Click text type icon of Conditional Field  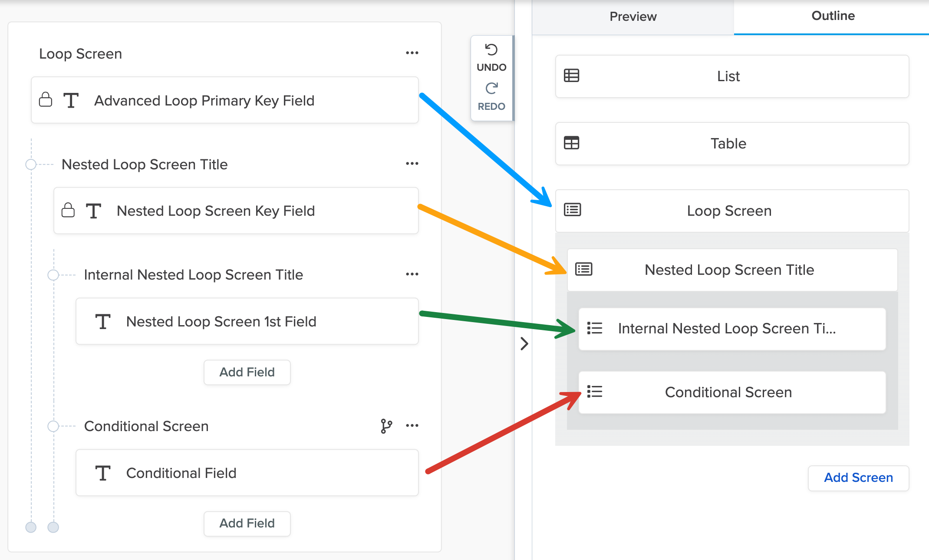[103, 473]
